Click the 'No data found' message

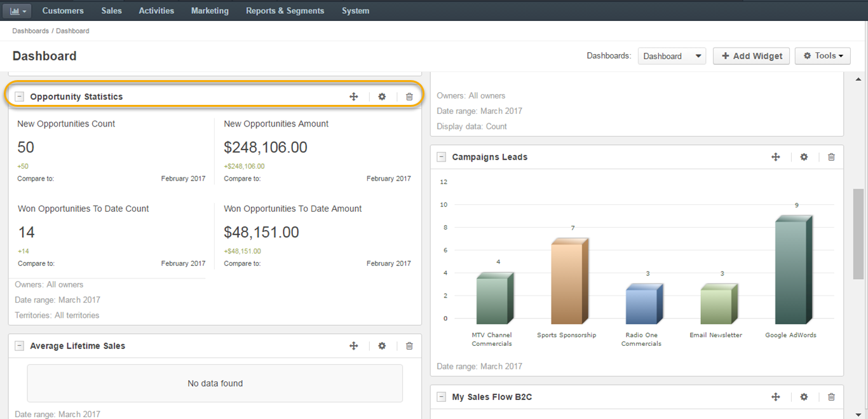tap(215, 383)
